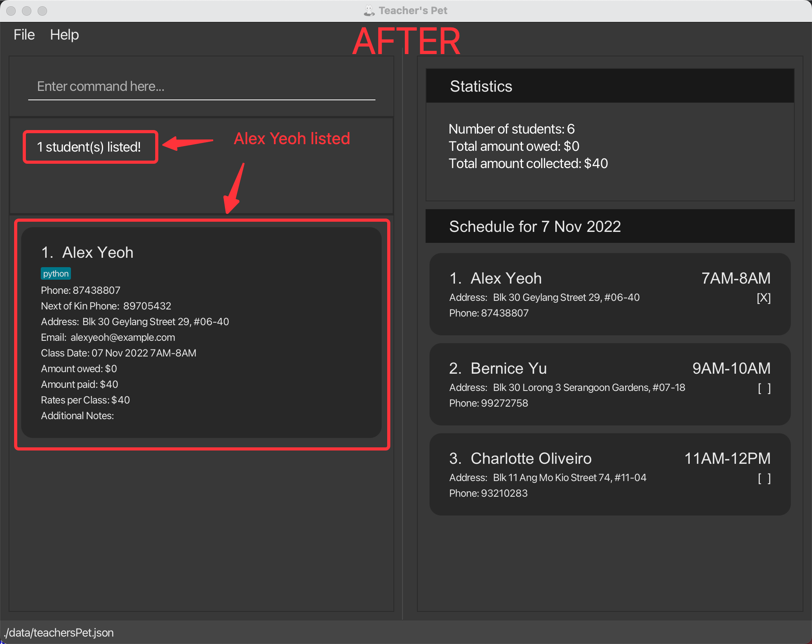Click 'Number of students: 6'

(512, 129)
